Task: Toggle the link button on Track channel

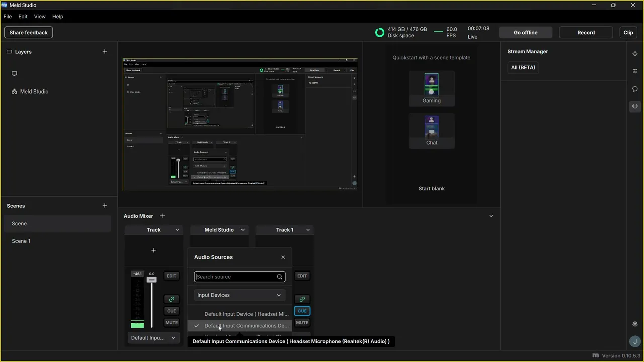Action: click(171, 299)
